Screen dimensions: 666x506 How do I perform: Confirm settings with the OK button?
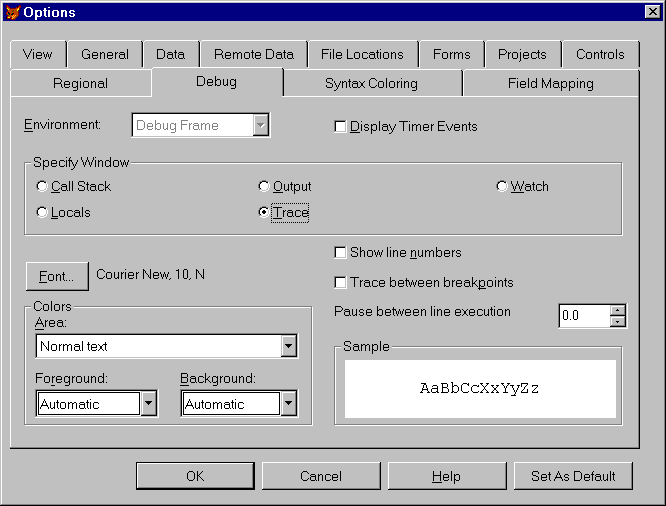pyautogui.click(x=195, y=476)
